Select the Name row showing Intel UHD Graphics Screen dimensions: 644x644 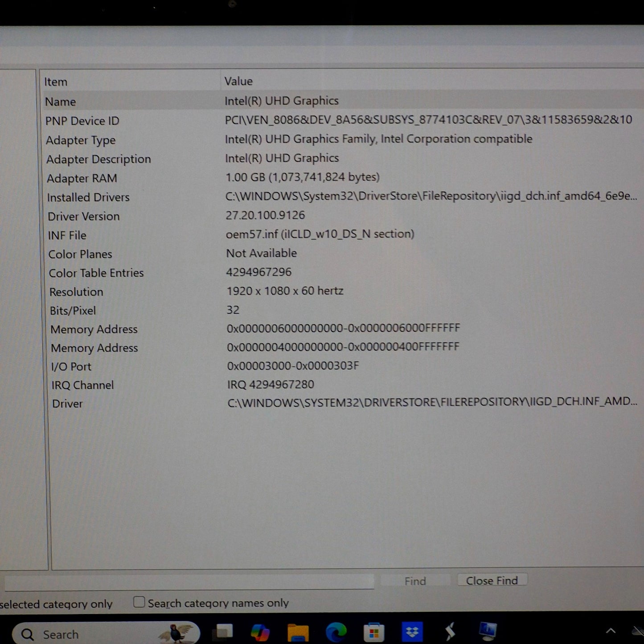342,101
